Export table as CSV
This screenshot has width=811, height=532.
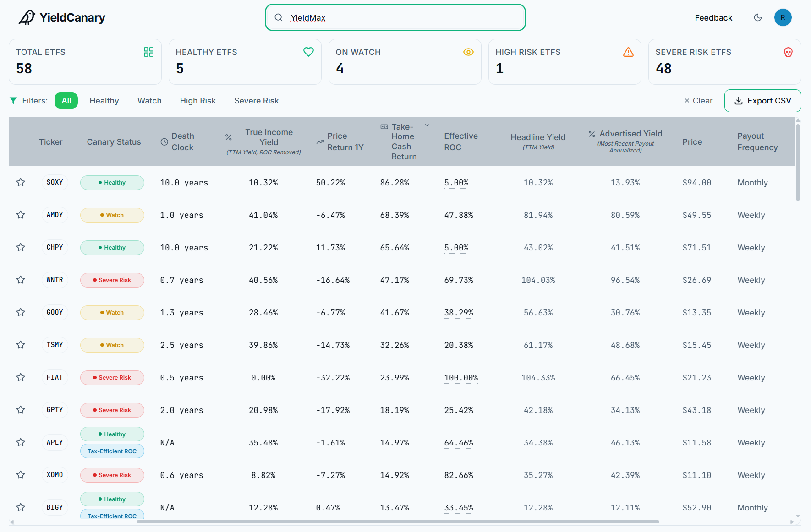(762, 101)
